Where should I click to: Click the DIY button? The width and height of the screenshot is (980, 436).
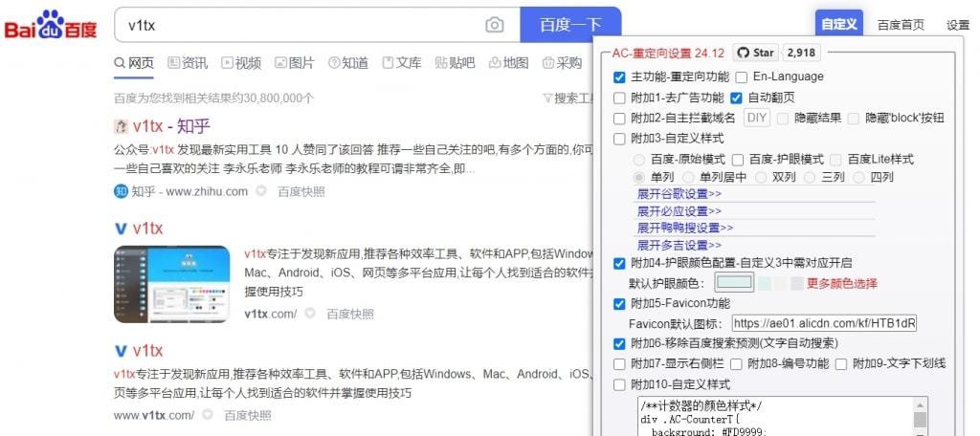click(x=757, y=118)
